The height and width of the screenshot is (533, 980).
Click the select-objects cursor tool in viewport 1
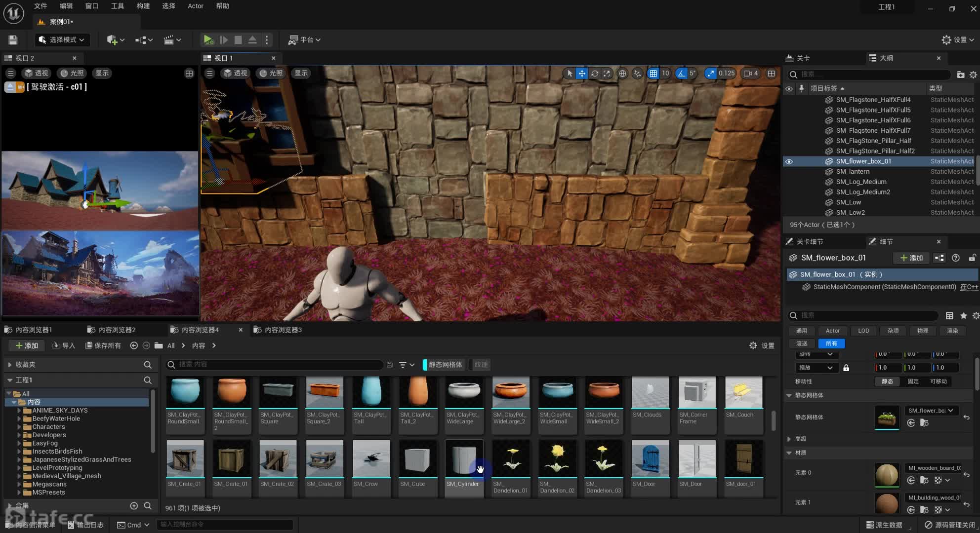click(x=570, y=74)
